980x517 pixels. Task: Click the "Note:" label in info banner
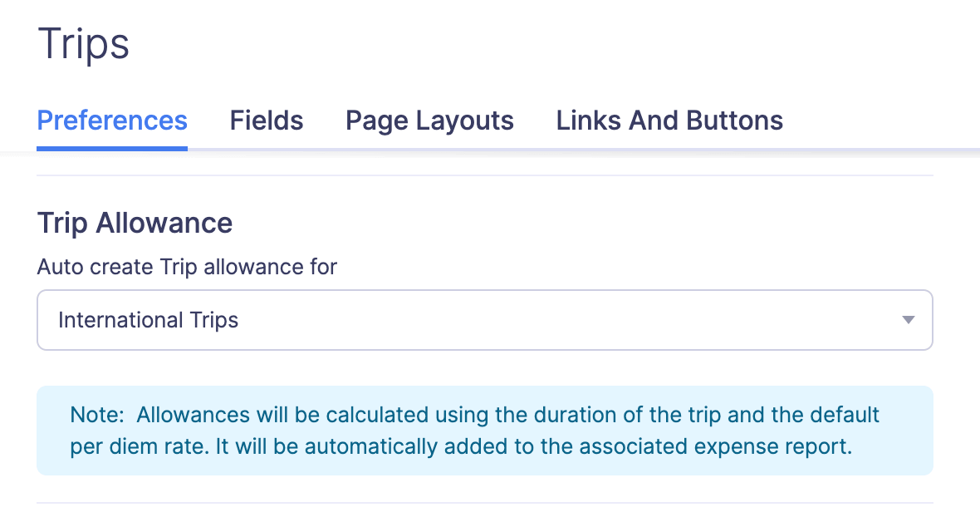click(x=95, y=414)
